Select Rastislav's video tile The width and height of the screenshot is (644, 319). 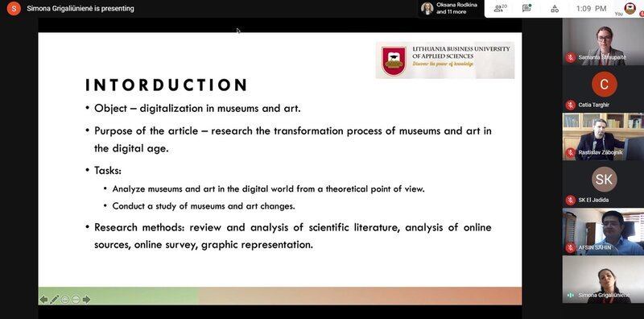tap(603, 136)
